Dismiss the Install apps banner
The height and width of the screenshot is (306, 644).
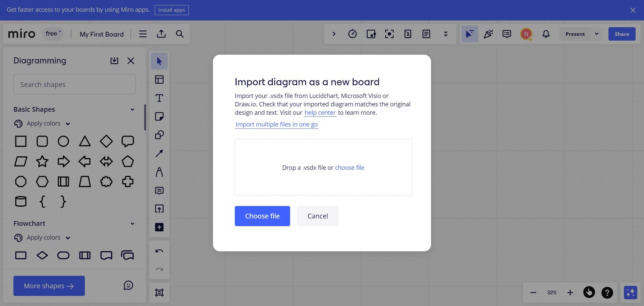click(633, 10)
